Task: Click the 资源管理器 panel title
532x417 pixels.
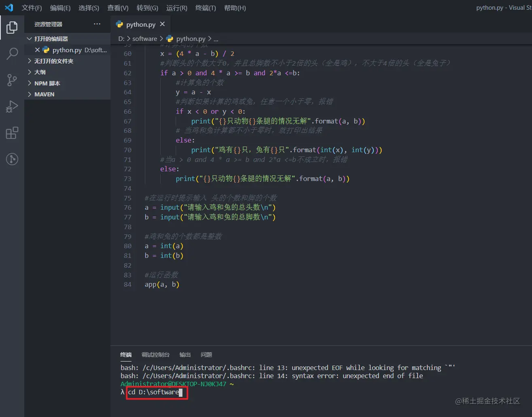Action: (x=48, y=24)
